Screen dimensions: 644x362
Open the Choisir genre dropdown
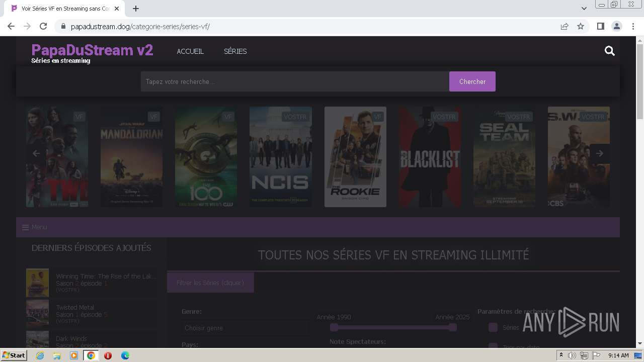point(246,328)
